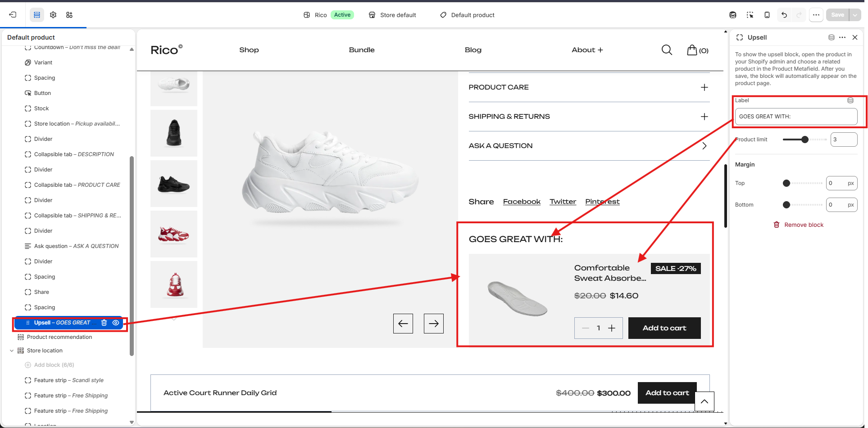Open theme settings gear icon

tap(53, 15)
